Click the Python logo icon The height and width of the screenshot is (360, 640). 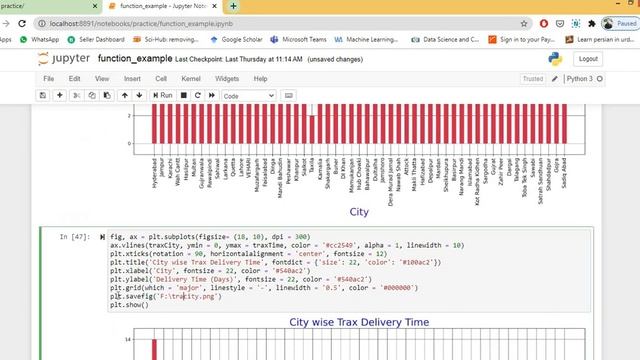[555, 59]
